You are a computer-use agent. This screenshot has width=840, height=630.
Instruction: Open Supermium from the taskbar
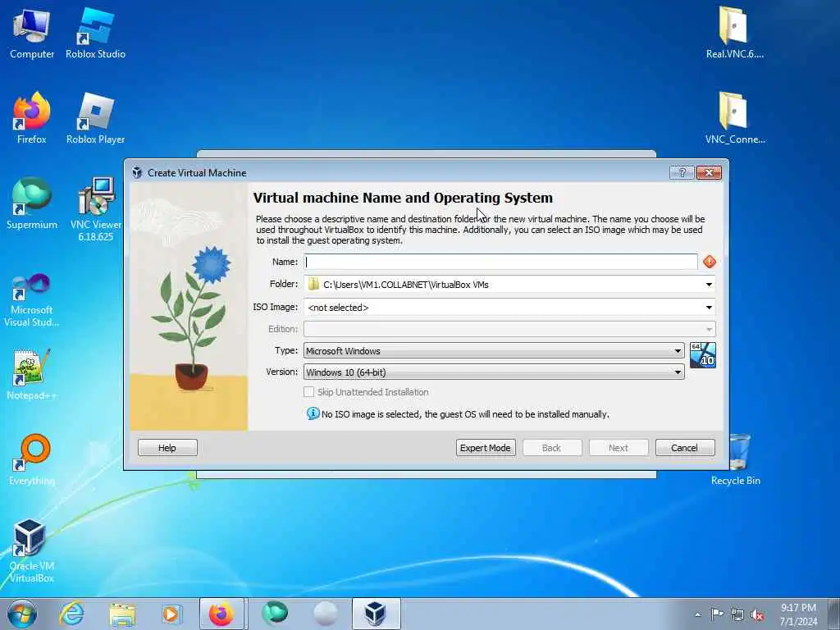275,614
